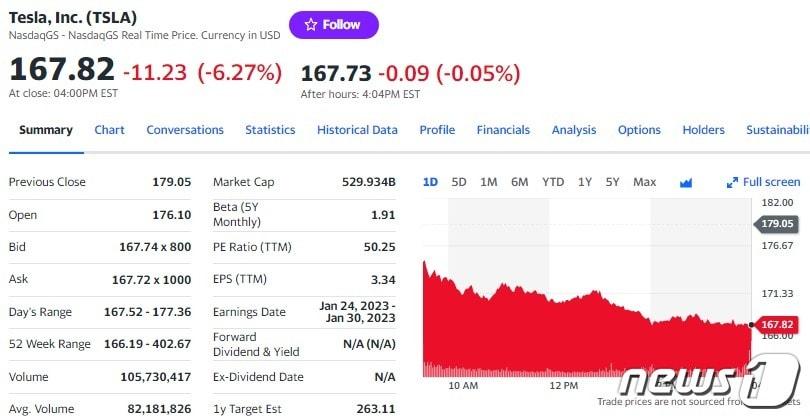Screen dimensions: 810x420
Task: Set chart range to YTD
Action: (x=553, y=182)
